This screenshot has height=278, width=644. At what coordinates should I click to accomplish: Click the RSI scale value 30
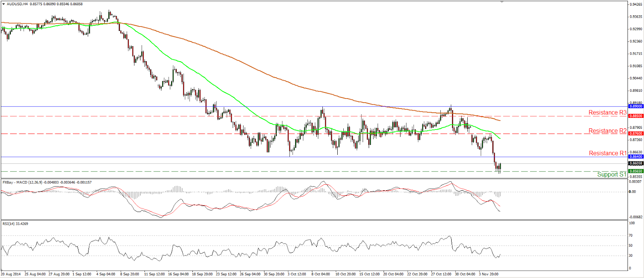(x=631, y=255)
